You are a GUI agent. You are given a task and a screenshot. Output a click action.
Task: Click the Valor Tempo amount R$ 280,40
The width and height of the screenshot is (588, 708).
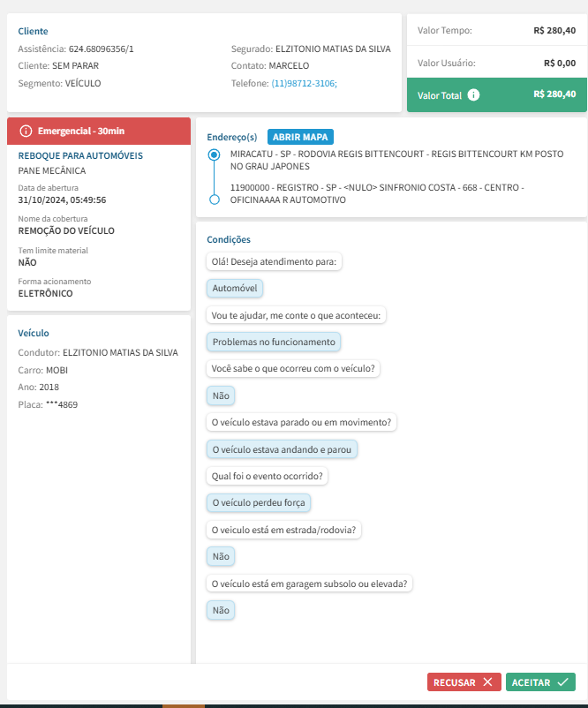[554, 30]
